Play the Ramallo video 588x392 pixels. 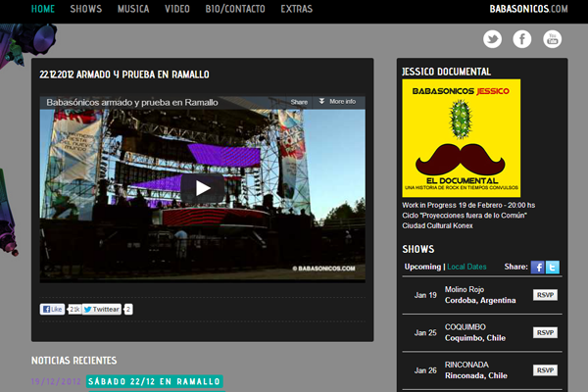(x=203, y=188)
